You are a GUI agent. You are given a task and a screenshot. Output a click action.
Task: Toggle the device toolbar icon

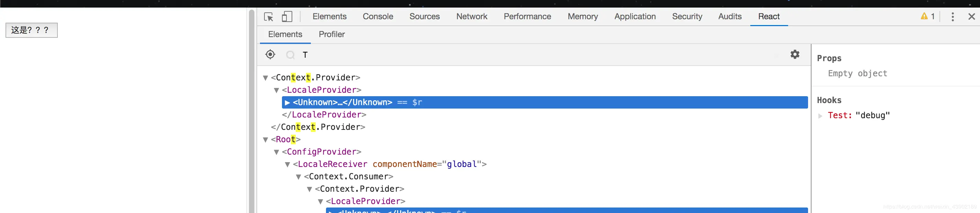tap(287, 17)
